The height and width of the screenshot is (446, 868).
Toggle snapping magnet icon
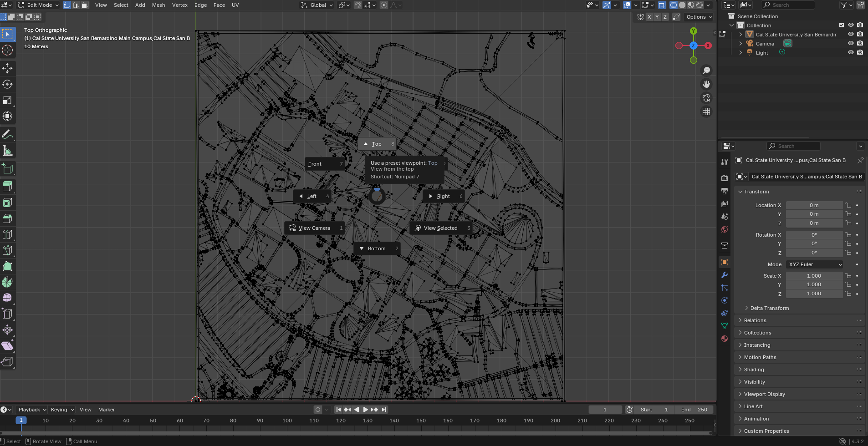coord(358,5)
